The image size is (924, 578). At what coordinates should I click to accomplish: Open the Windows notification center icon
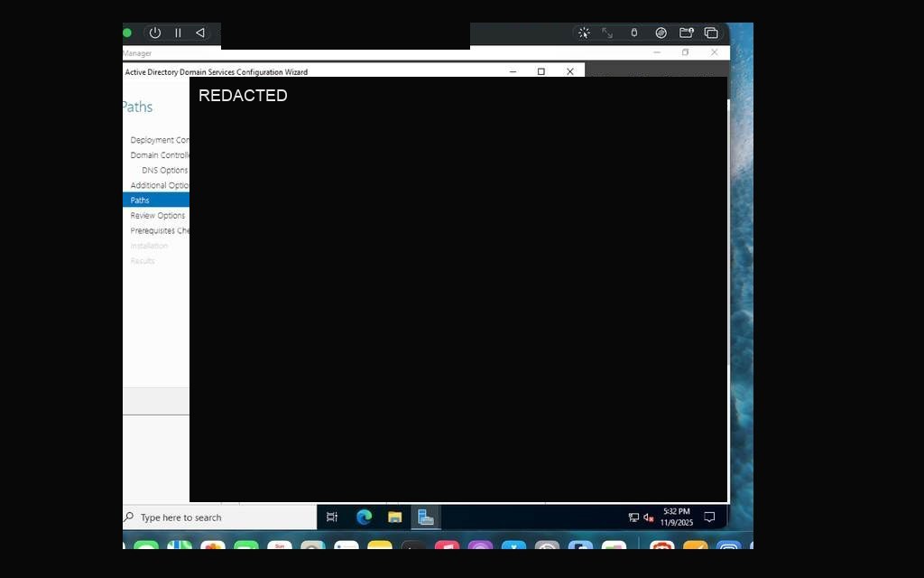click(710, 517)
